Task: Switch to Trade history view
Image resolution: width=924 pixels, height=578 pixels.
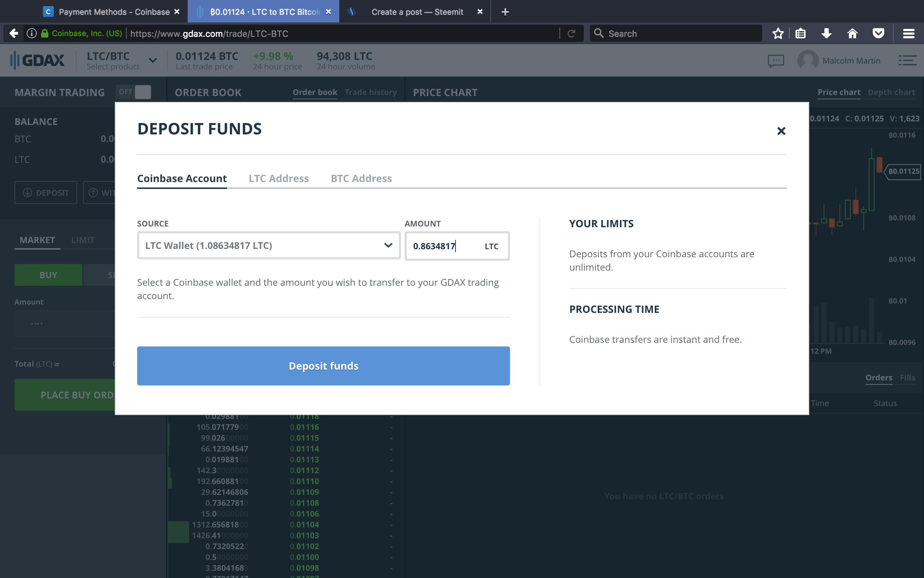Action: coord(371,92)
